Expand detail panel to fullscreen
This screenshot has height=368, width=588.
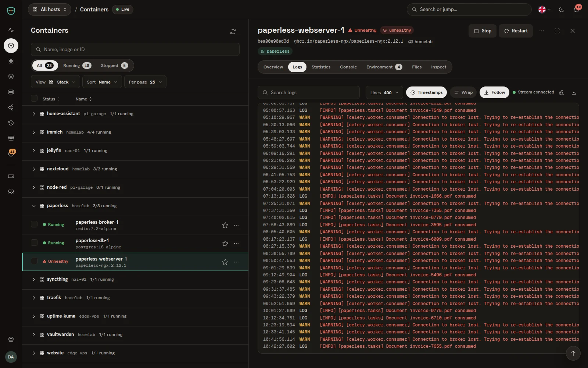[557, 31]
